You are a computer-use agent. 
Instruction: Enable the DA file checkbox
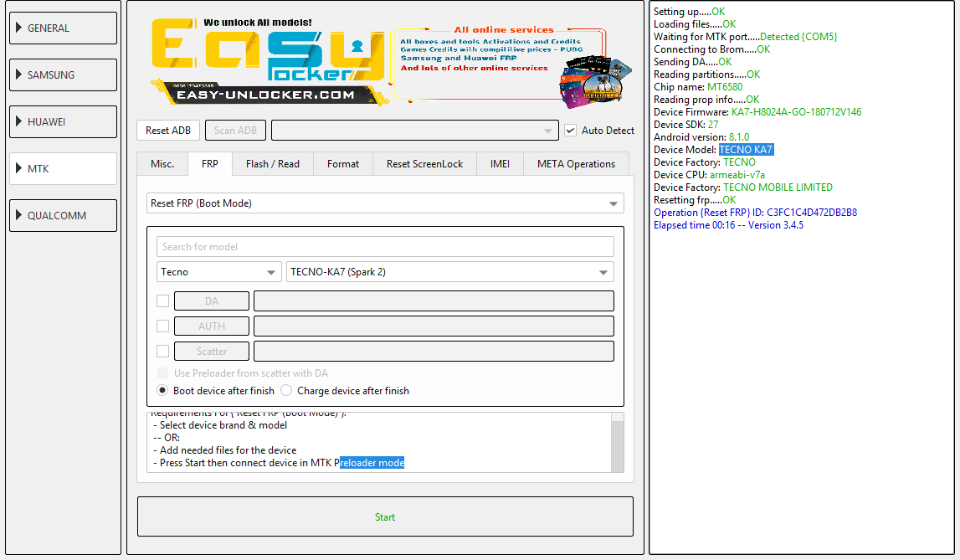pyautogui.click(x=163, y=301)
